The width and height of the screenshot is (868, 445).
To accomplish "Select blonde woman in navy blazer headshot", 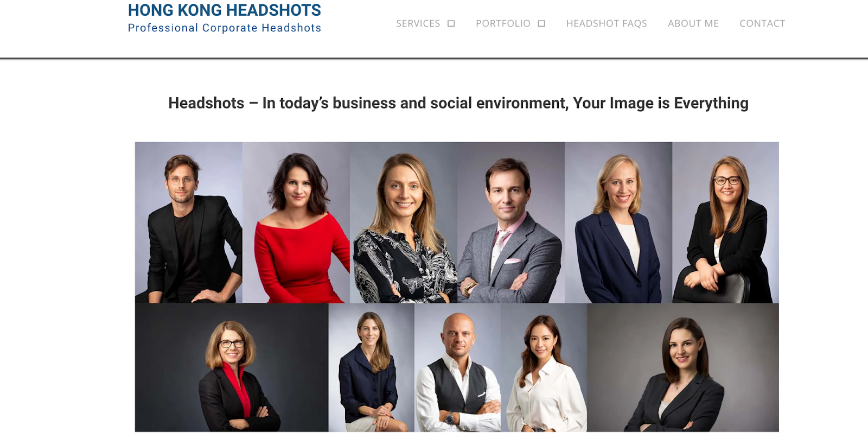I will click(618, 223).
